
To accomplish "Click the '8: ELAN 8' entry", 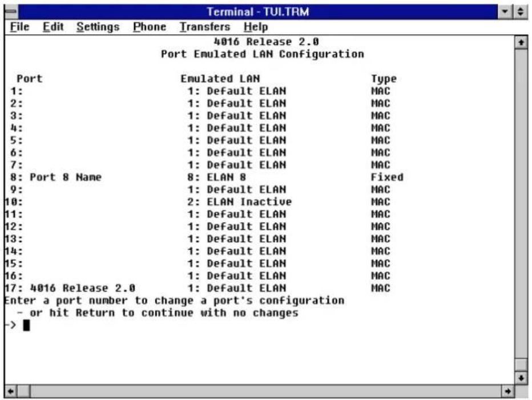I will (217, 177).
